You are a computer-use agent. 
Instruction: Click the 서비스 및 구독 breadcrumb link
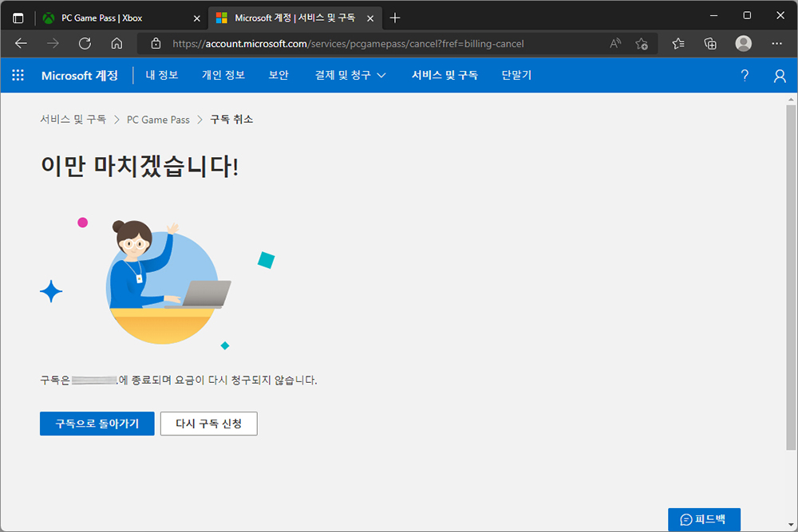point(73,120)
